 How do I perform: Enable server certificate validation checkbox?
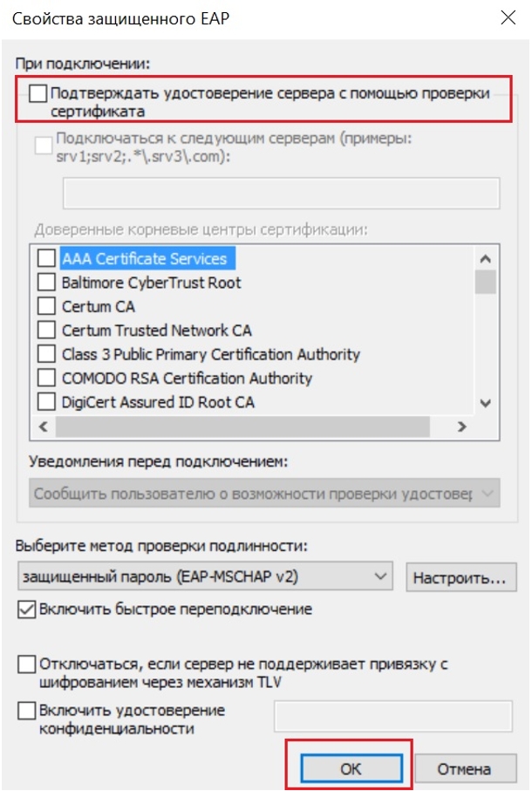tap(38, 93)
